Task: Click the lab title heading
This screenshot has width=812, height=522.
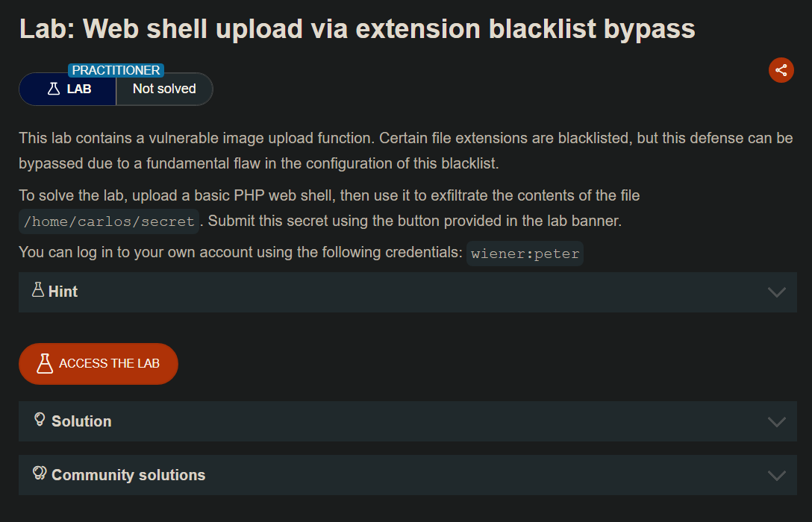Action: coord(357,28)
